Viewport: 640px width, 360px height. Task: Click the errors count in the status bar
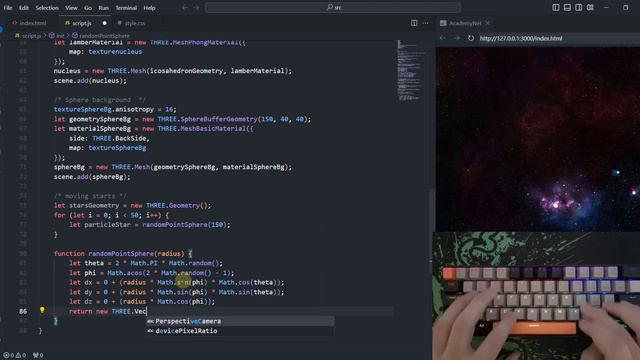(x=9, y=355)
